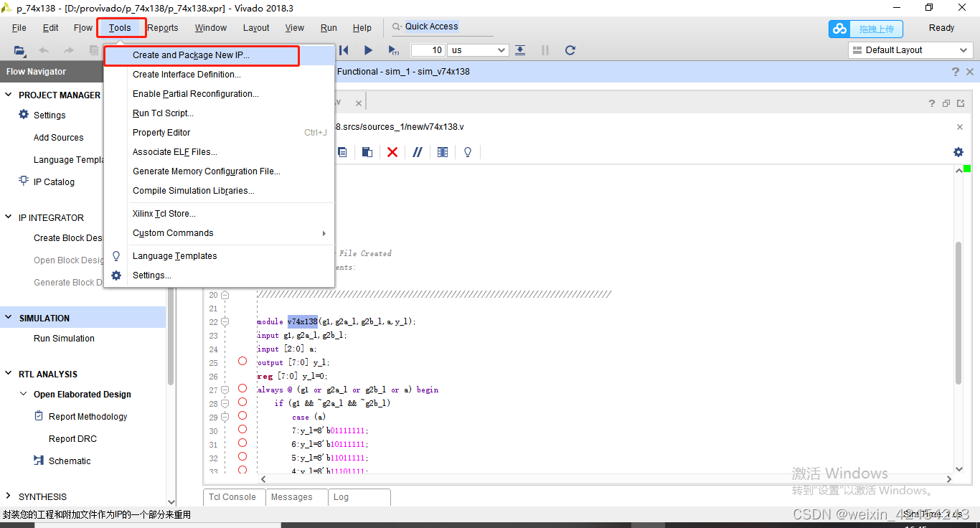
Task: Toggle line comments with // icon
Action: pos(418,152)
